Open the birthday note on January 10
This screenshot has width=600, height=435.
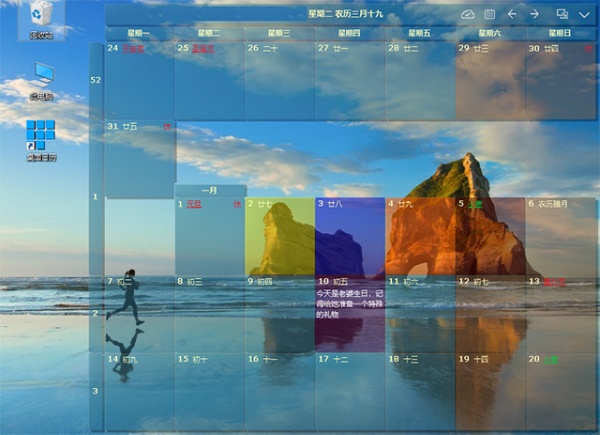coord(349,304)
